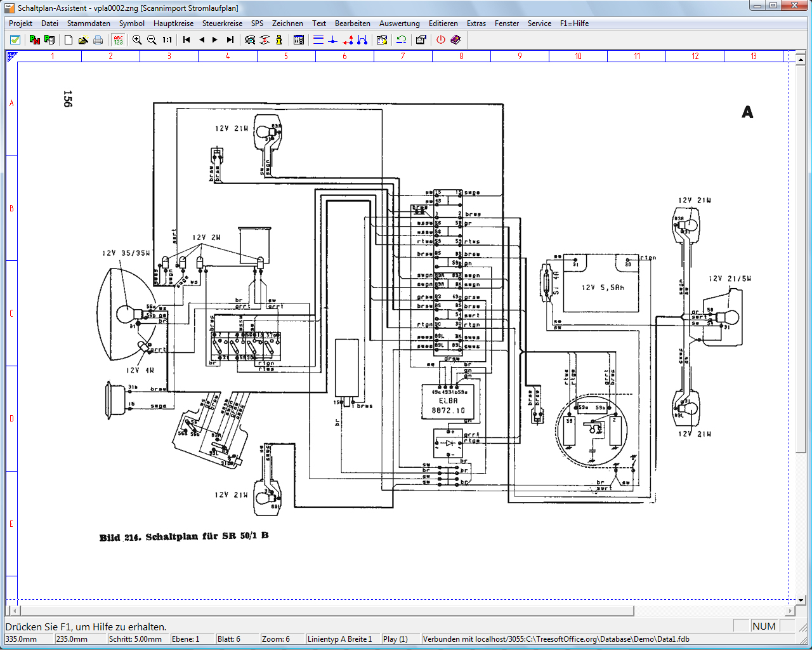Open the help book icon

455,39
